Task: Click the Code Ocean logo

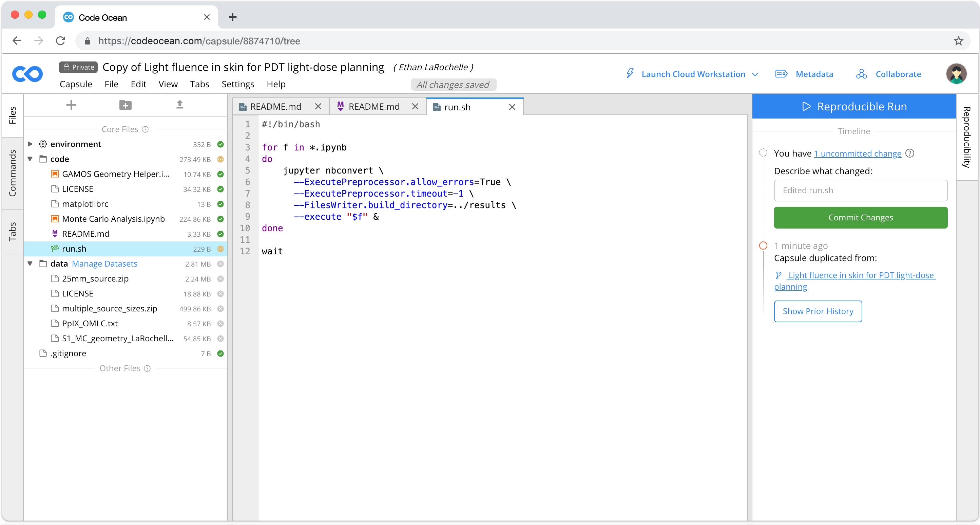Action: click(27, 74)
